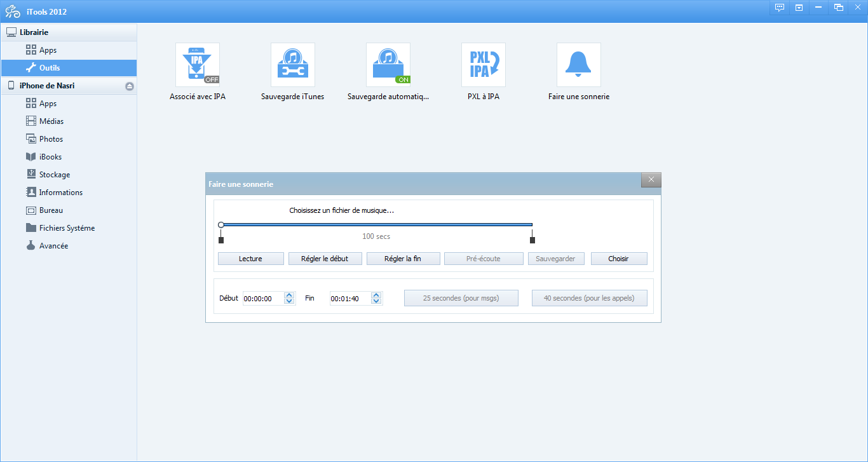The height and width of the screenshot is (462, 868).
Task: Open the iBooks section
Action: point(69,157)
